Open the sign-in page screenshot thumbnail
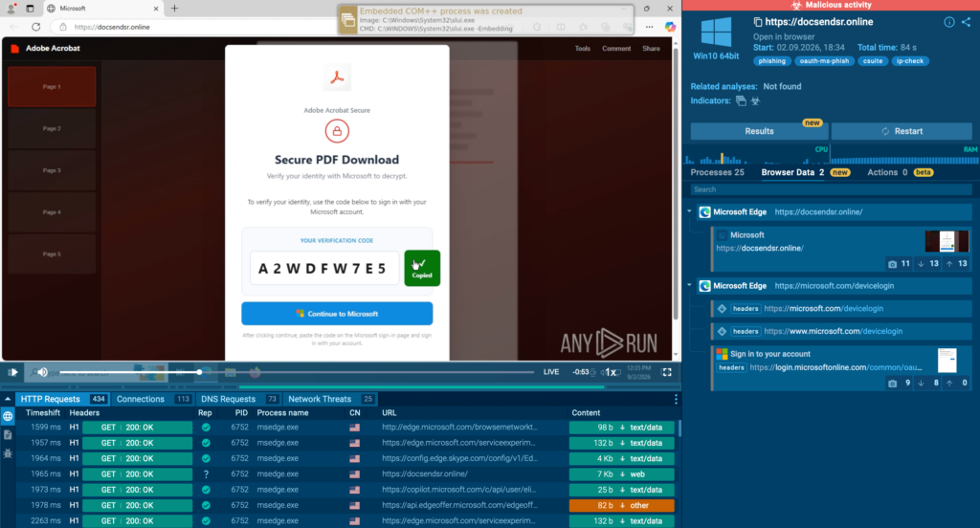The height and width of the screenshot is (528, 980). click(x=947, y=361)
